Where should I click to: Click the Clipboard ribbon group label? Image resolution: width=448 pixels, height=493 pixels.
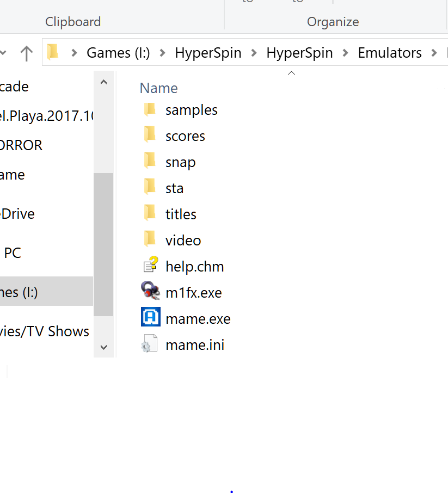pyautogui.click(x=73, y=22)
